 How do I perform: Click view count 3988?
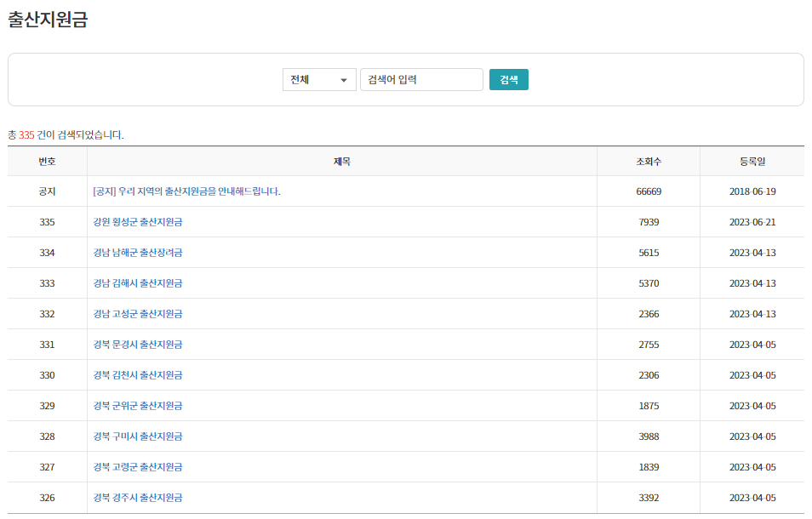click(x=649, y=436)
